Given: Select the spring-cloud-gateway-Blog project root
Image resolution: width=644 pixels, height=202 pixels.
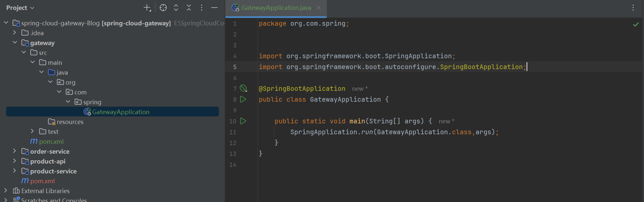Looking at the screenshot, I should coord(112,23).
